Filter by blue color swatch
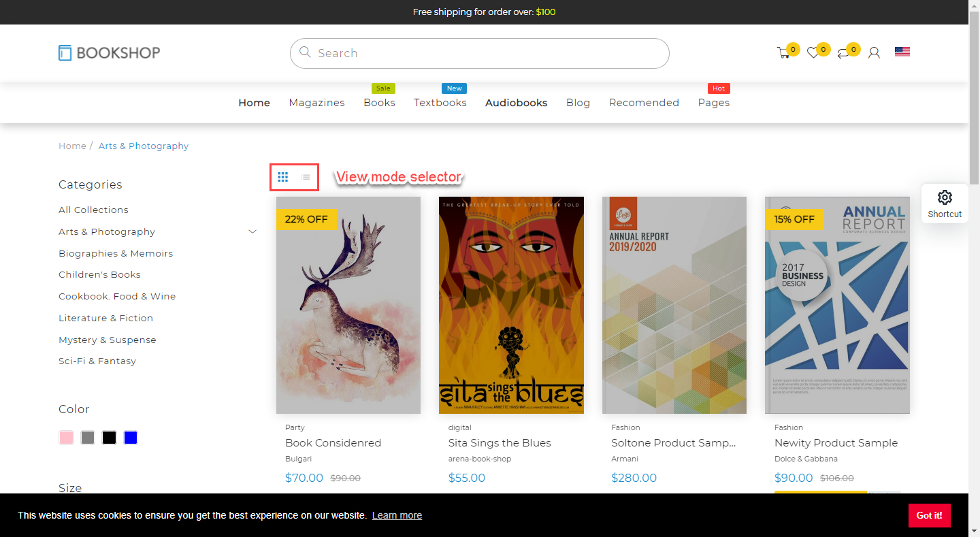The image size is (980, 537). [131, 438]
